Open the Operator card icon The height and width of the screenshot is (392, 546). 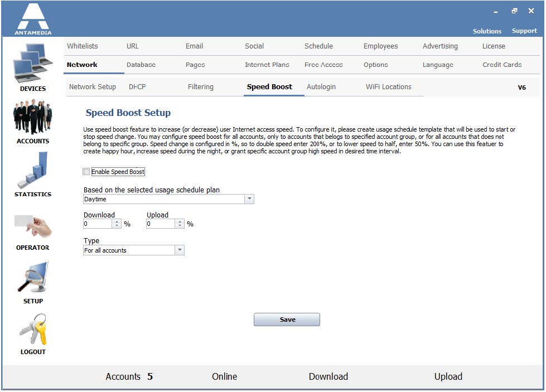[33, 226]
